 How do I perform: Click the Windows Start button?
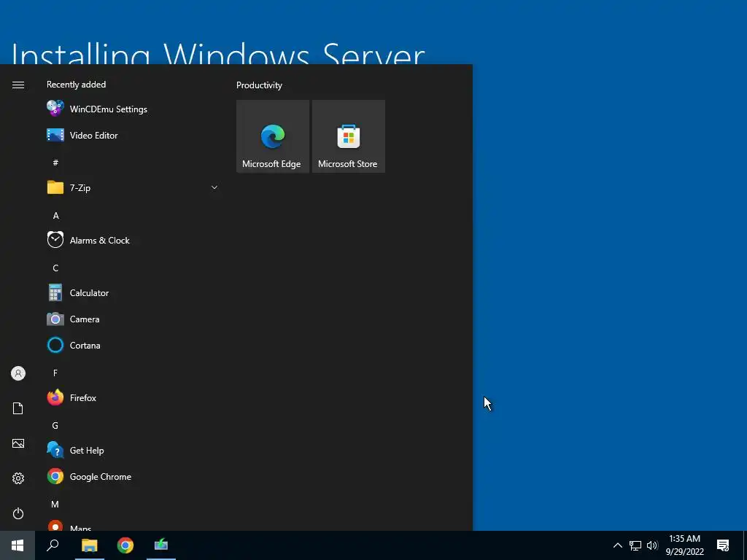pos(18,545)
